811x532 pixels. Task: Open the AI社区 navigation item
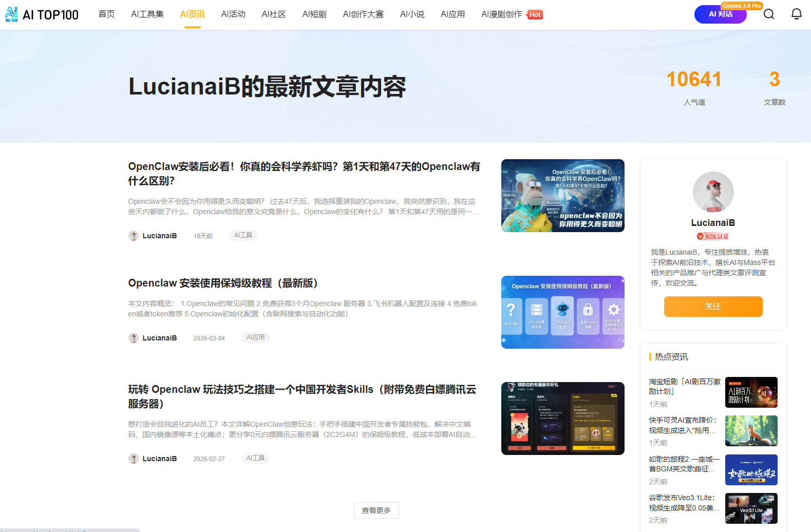[273, 14]
